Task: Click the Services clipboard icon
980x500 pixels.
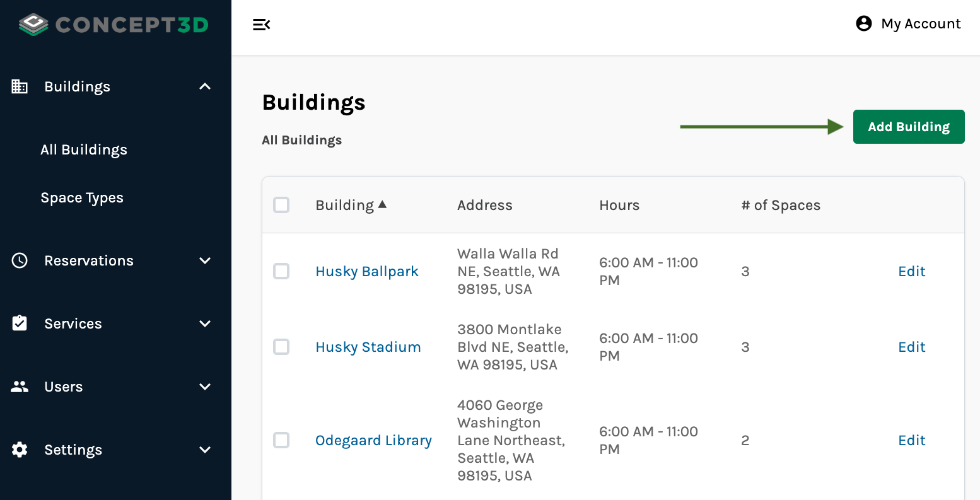Action: (20, 323)
